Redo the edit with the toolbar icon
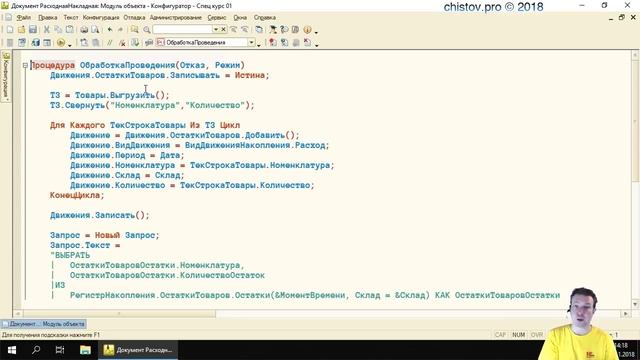Screen dimensions: 640x360 click(x=120, y=30)
